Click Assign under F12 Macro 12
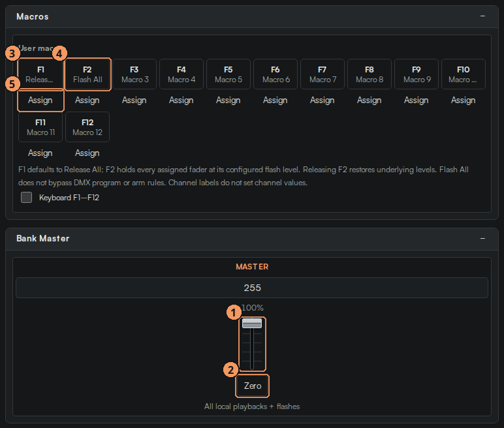Screen dimensions: 504x428 87,153
